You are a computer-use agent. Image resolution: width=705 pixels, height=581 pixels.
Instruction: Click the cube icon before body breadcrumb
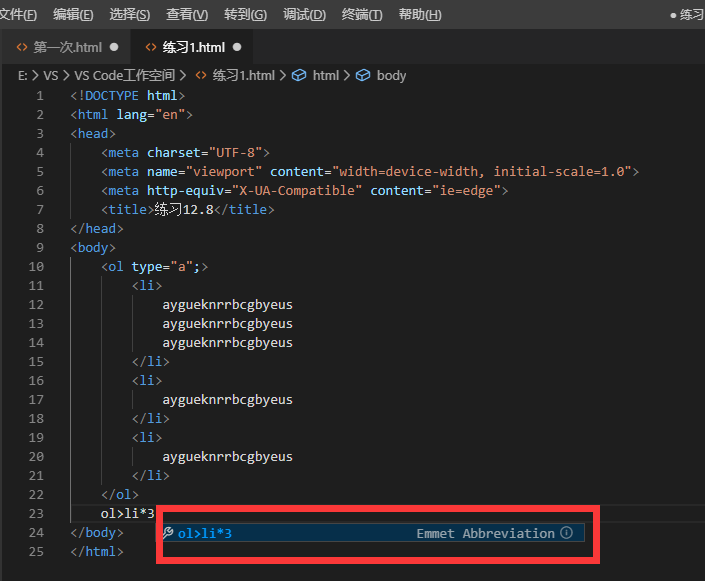(363, 76)
